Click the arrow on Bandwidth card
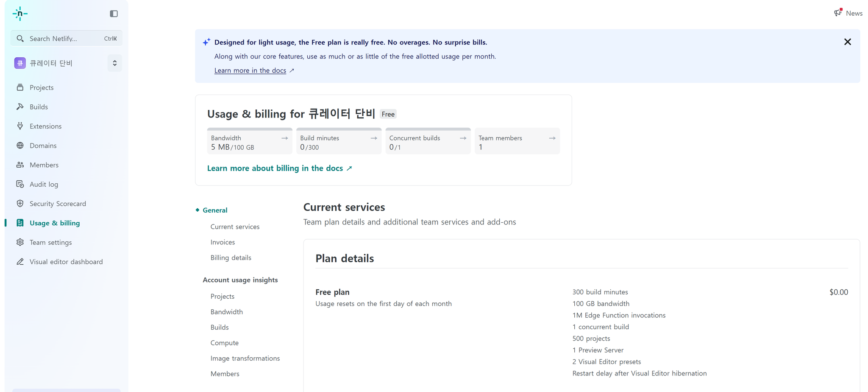868x392 pixels. coord(285,138)
